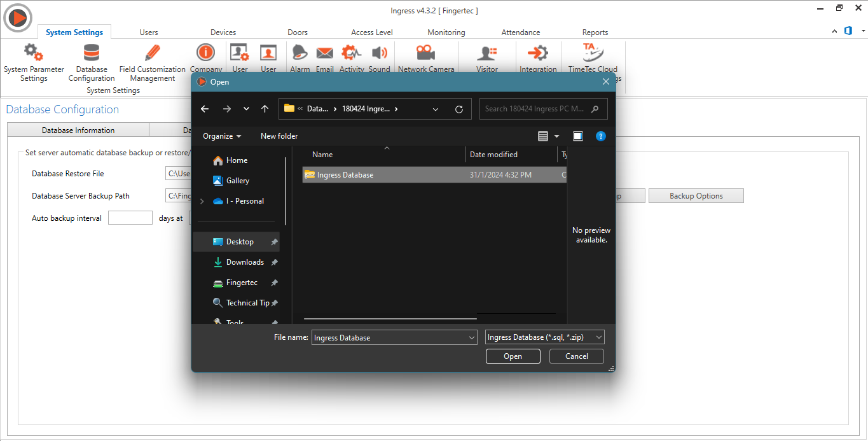Viewport: 868px width, 441px height.
Task: Open Sound speaker icon in ribbon
Action: point(380,53)
